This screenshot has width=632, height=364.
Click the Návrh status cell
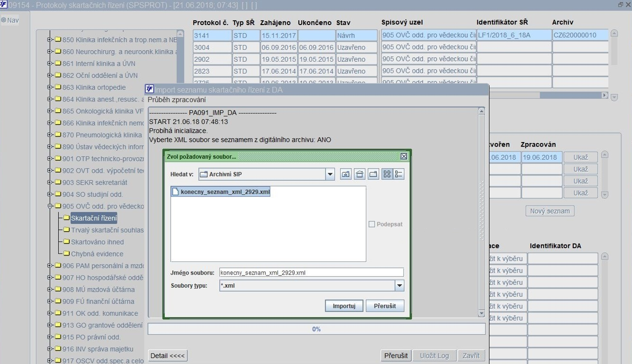click(357, 35)
